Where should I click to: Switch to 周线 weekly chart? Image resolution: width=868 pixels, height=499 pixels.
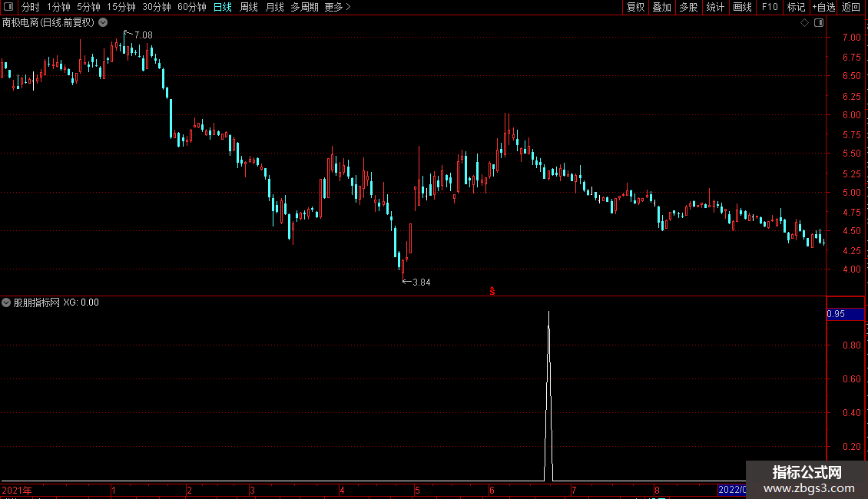pyautogui.click(x=249, y=7)
